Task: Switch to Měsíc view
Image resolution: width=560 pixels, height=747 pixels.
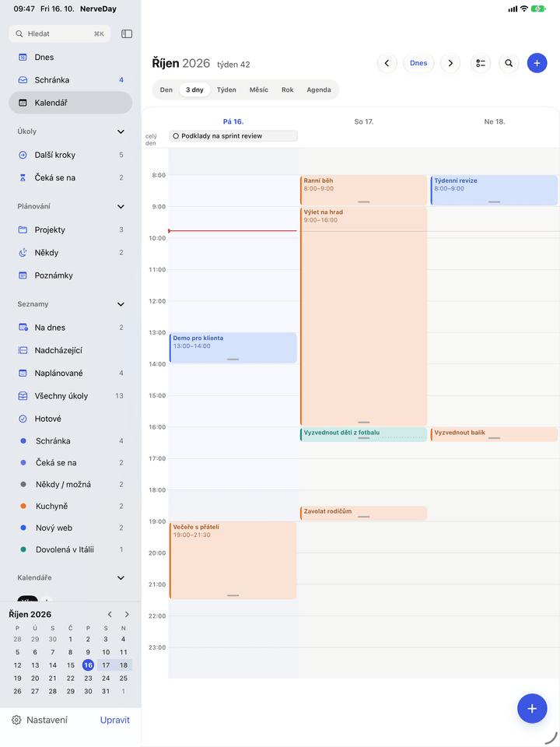Action: 258,89
